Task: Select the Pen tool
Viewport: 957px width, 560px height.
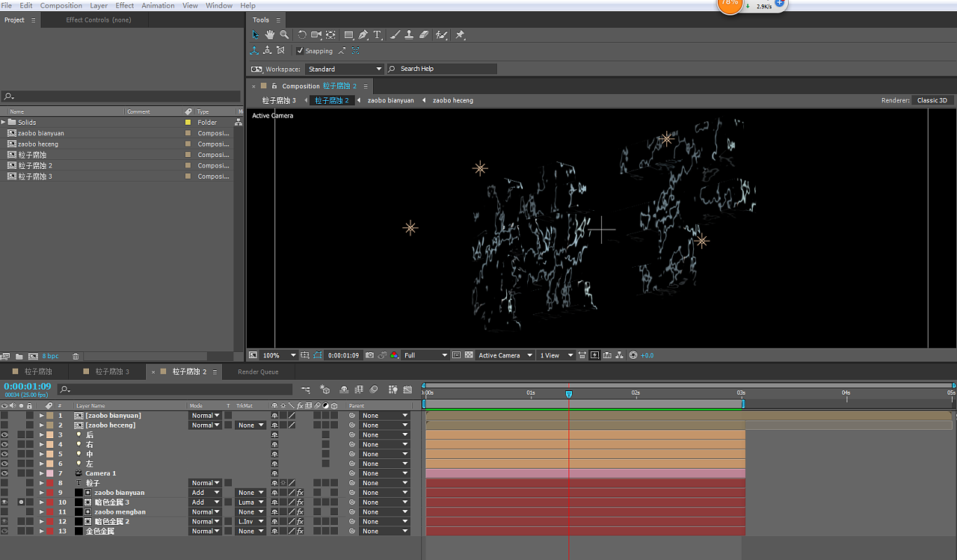Action: [363, 35]
